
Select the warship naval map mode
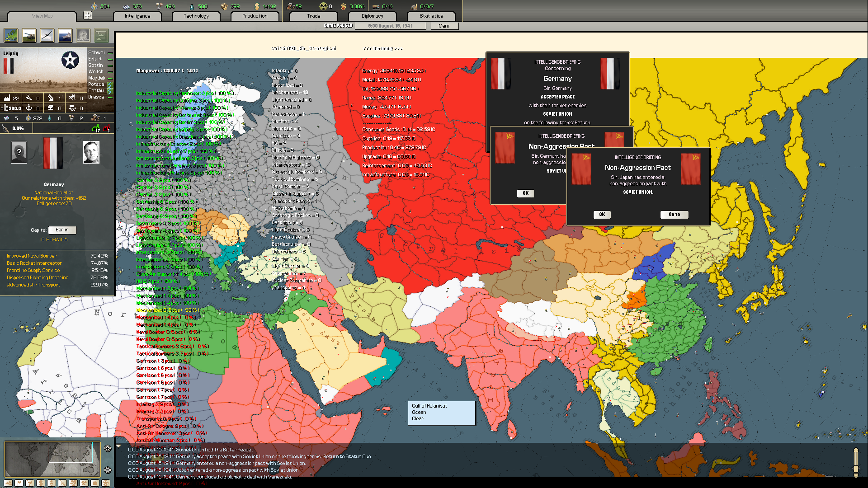(x=65, y=35)
